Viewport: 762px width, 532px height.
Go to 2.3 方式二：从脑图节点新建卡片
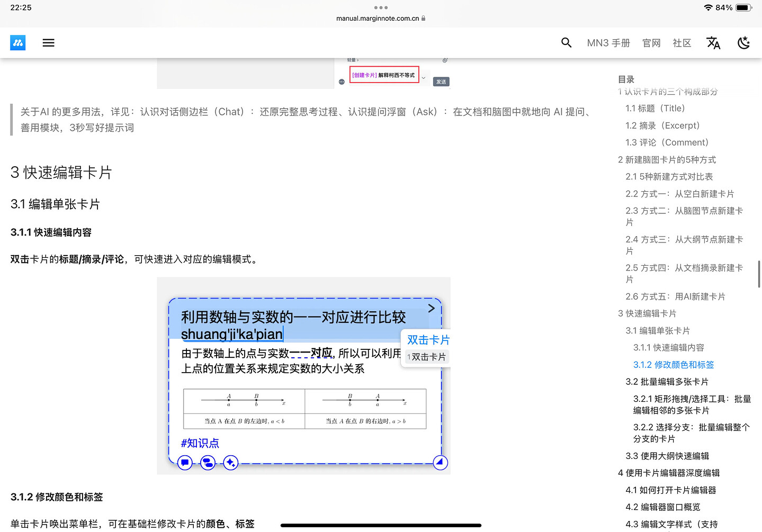click(x=684, y=217)
